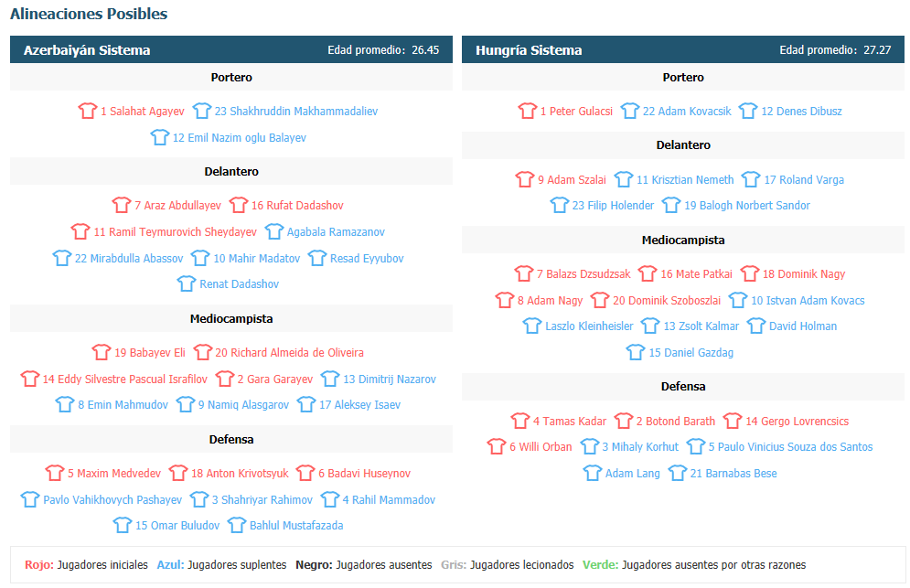Click the red shirt icon beside Maxim Medvedev
Screen dimensions: 910x588
[55, 473]
